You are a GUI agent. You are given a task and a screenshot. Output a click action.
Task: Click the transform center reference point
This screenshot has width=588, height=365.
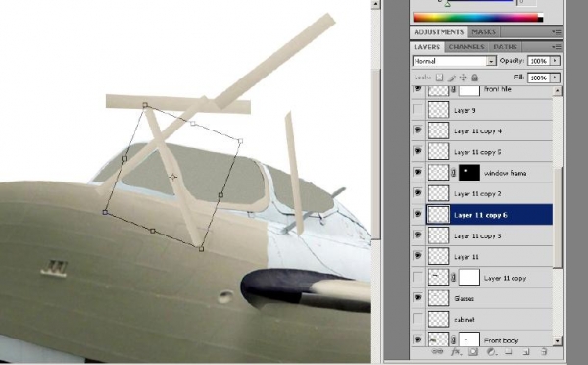pos(172,177)
